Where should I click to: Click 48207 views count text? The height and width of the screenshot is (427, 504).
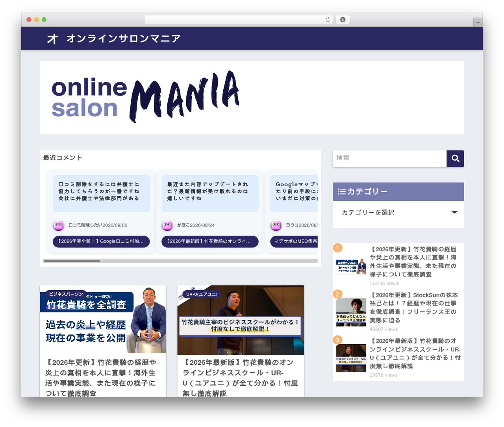click(x=384, y=329)
